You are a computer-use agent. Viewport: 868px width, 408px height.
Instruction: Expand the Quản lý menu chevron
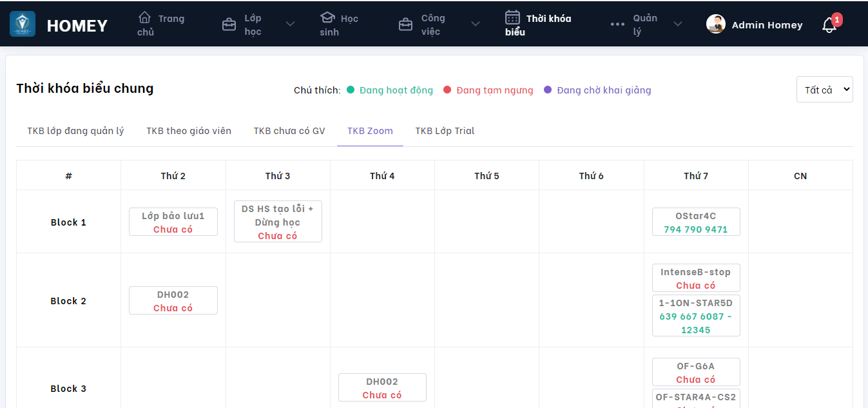point(678,24)
